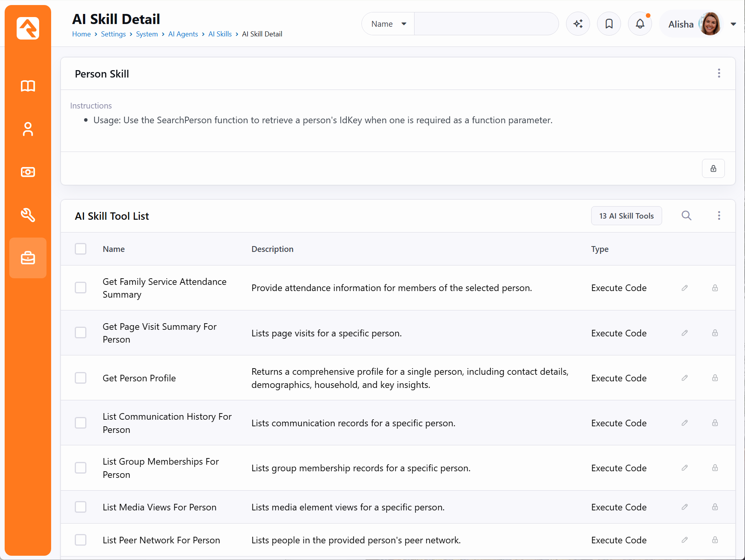Open the Person Skill three-dot options menu
This screenshot has width=745, height=560.
click(719, 73)
